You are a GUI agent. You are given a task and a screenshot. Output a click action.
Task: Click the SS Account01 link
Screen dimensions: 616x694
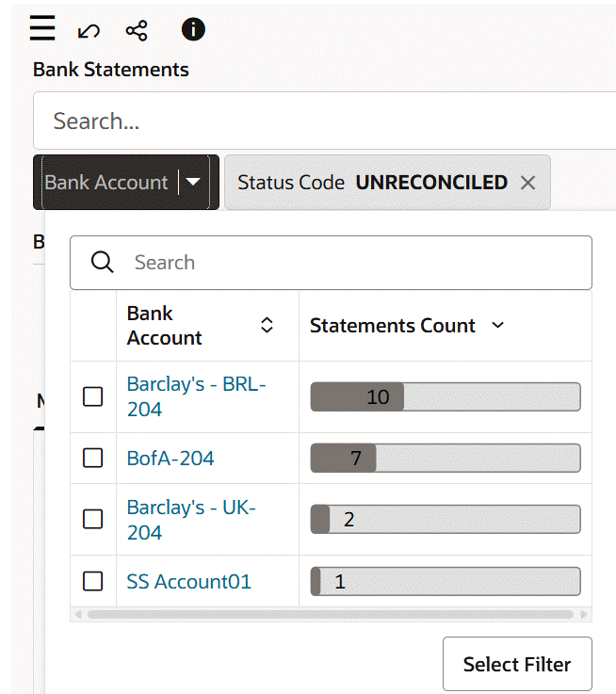(x=189, y=582)
